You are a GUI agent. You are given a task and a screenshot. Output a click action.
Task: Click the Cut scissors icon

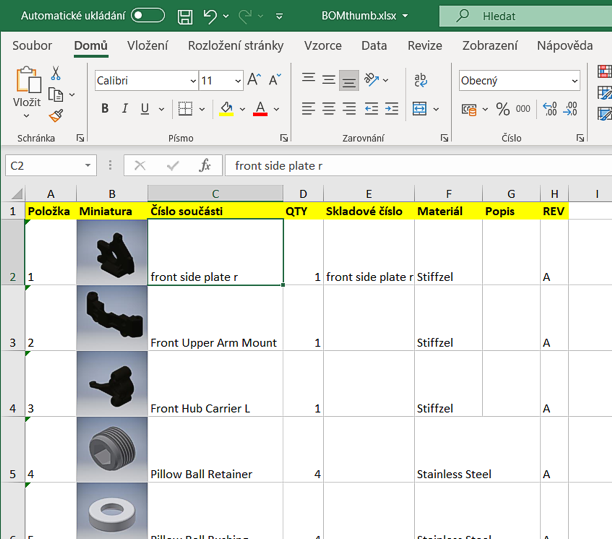pyautogui.click(x=56, y=74)
